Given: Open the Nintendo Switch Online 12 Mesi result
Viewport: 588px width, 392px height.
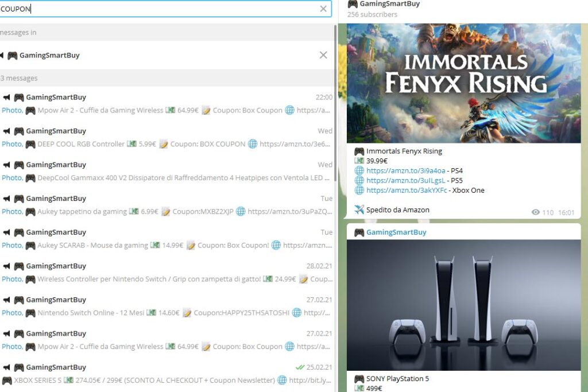Looking at the screenshot, I should 167,306.
